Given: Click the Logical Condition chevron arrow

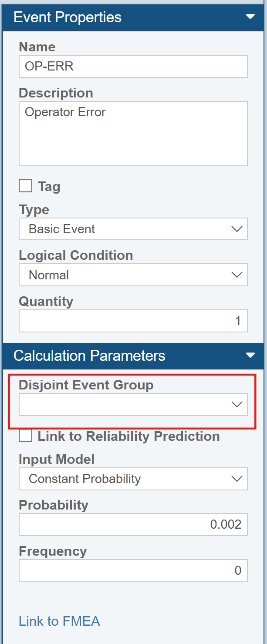Looking at the screenshot, I should click(237, 275).
